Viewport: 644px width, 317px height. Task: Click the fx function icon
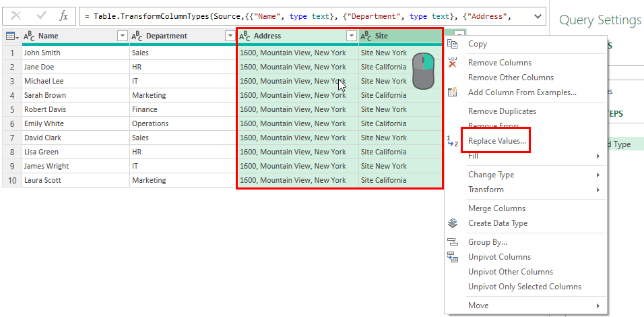[64, 16]
